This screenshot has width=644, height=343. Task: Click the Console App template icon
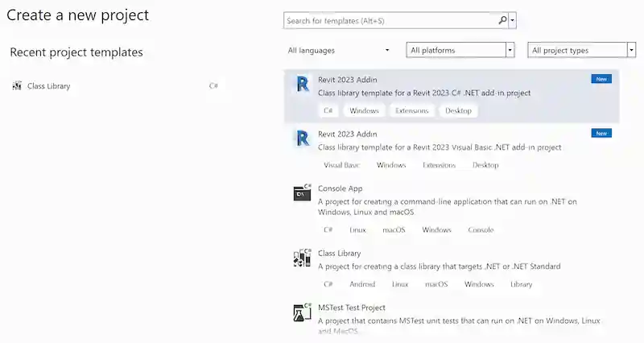(303, 193)
